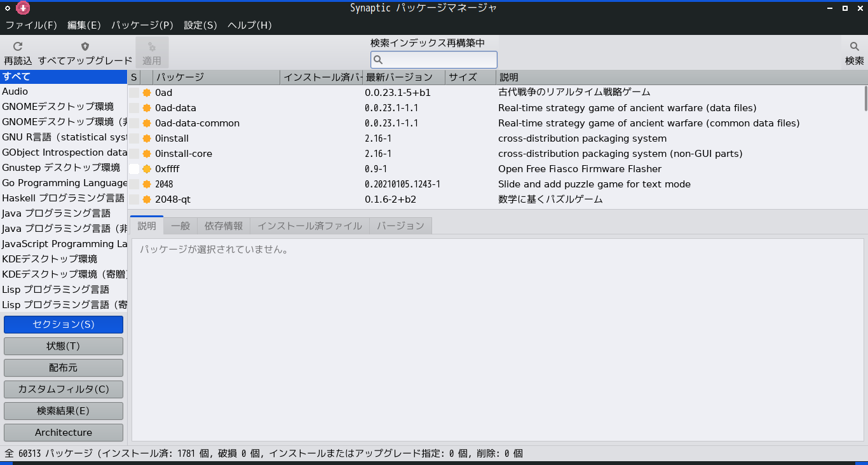Click the orange icon beside 0install-core

pos(147,154)
